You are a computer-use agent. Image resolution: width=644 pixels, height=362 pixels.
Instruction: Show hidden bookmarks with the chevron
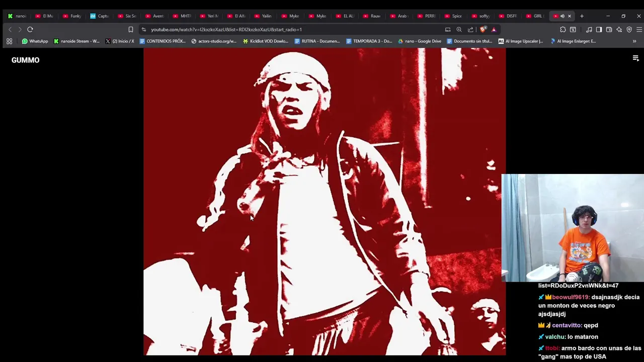click(x=634, y=41)
